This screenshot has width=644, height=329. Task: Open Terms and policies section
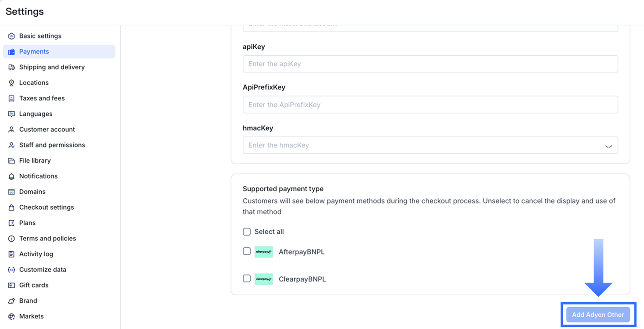tap(47, 238)
